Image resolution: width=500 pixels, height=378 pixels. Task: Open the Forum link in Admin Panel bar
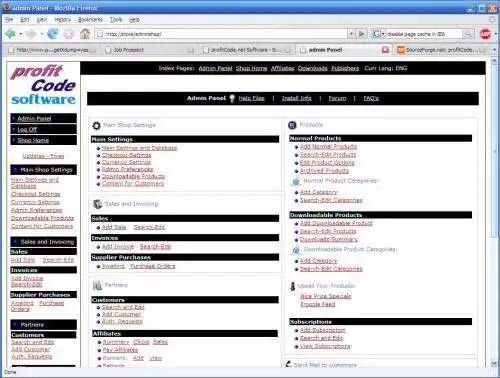coord(337,98)
